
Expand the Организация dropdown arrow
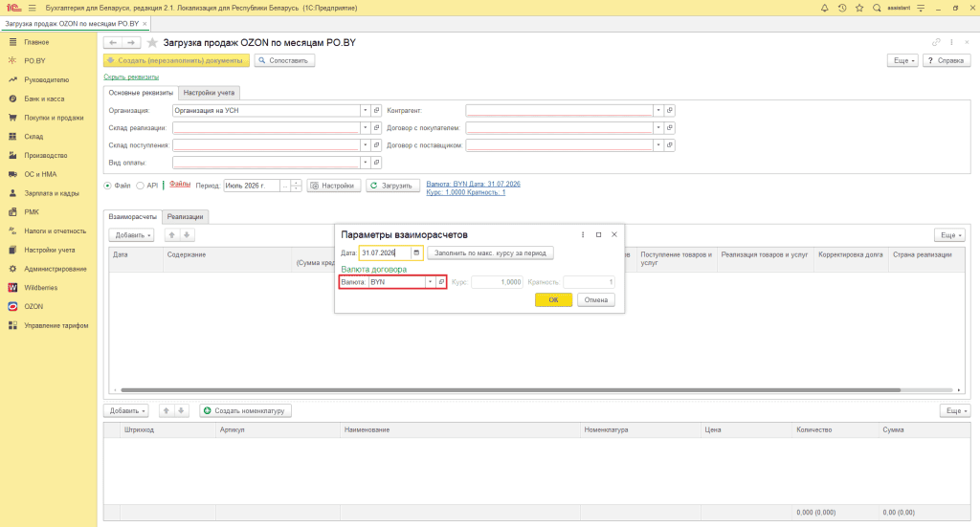point(365,111)
